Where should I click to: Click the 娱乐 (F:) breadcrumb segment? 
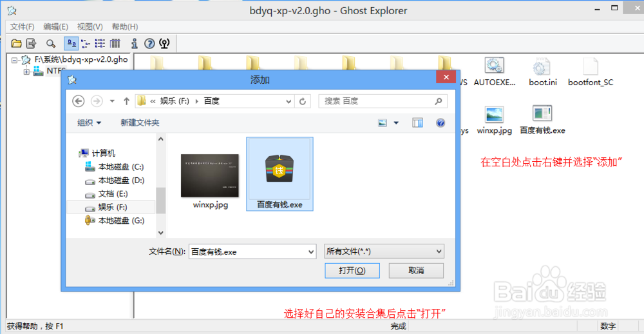[175, 101]
